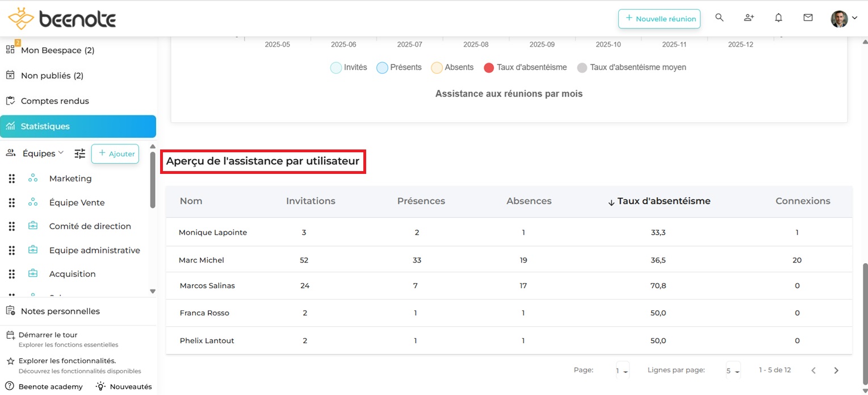Select Comptes rendus in the sidebar
The image size is (868, 395).
tap(54, 101)
